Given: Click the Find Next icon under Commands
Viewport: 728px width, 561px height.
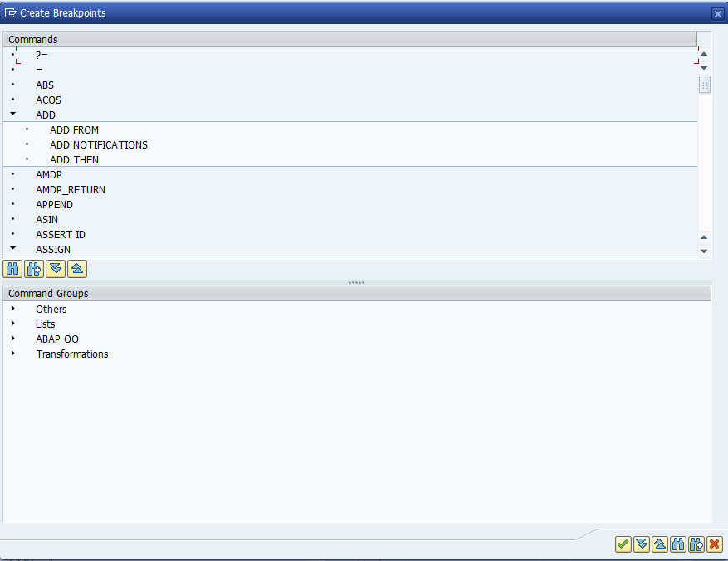Looking at the screenshot, I should pos(34,269).
